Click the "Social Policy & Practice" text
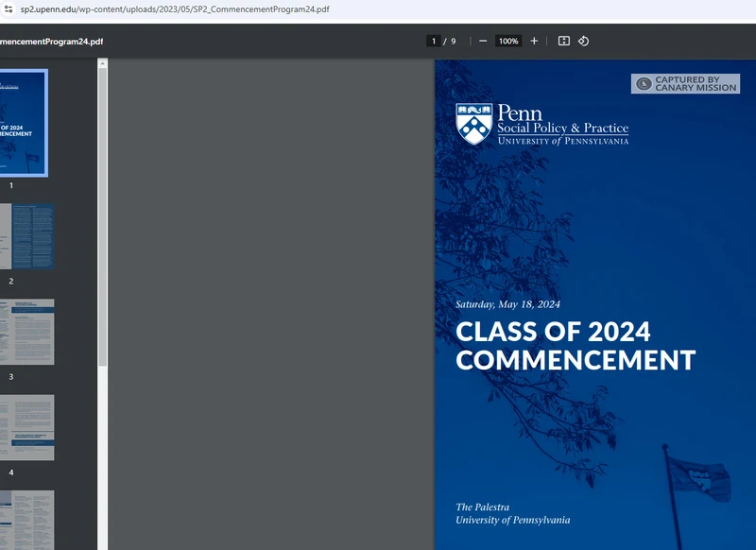The height and width of the screenshot is (550, 756). pos(562,128)
